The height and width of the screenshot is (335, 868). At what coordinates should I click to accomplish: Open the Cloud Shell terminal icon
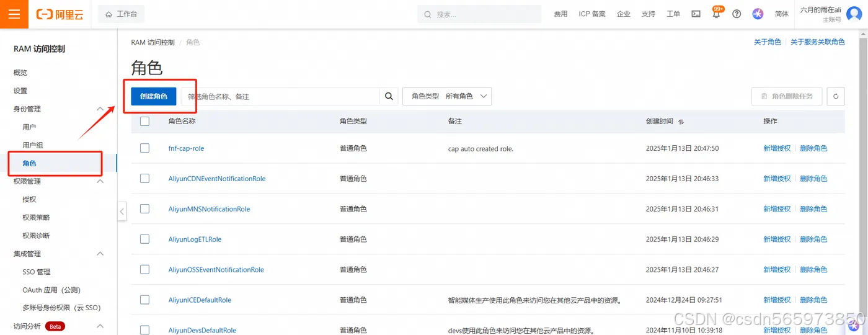[696, 14]
